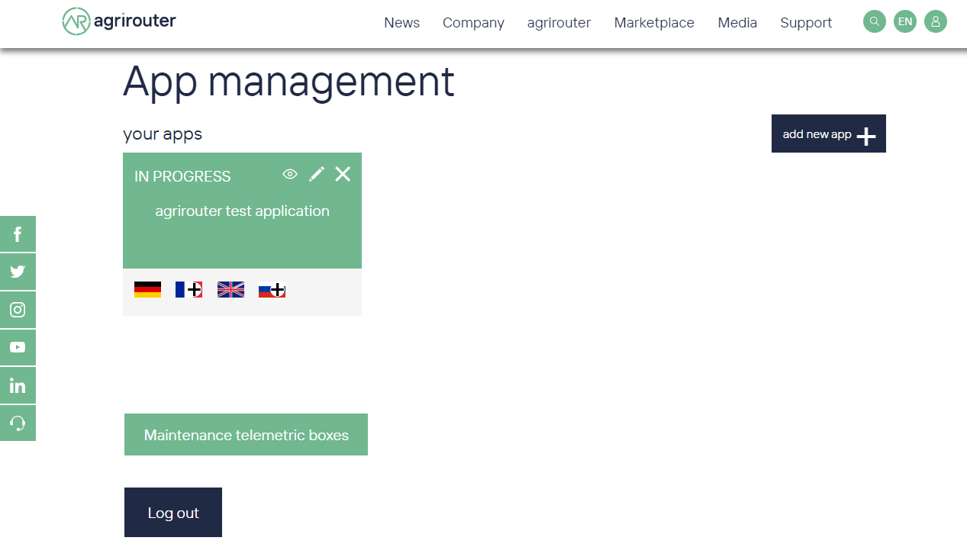Screen dimensions: 967x560
Task: Click the add new app button
Action: (828, 134)
